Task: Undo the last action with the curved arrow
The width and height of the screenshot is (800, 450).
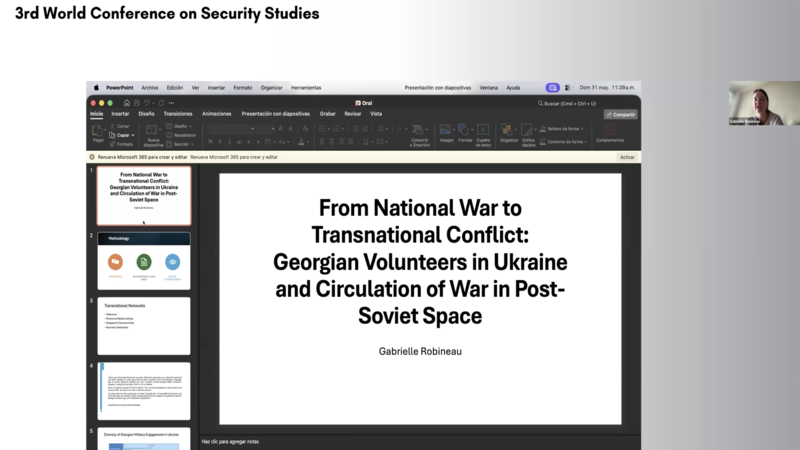Action: coord(147,103)
